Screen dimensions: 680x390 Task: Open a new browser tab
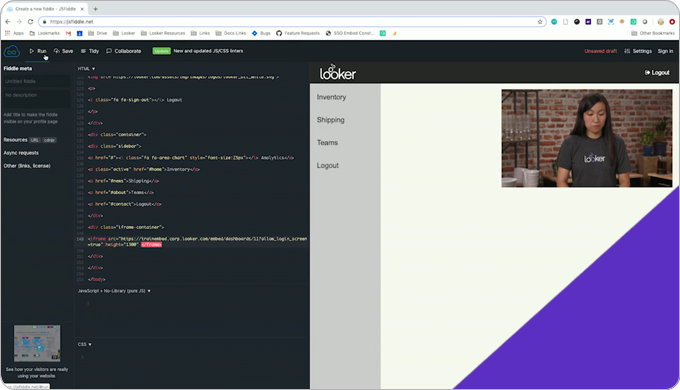pyautogui.click(x=95, y=9)
